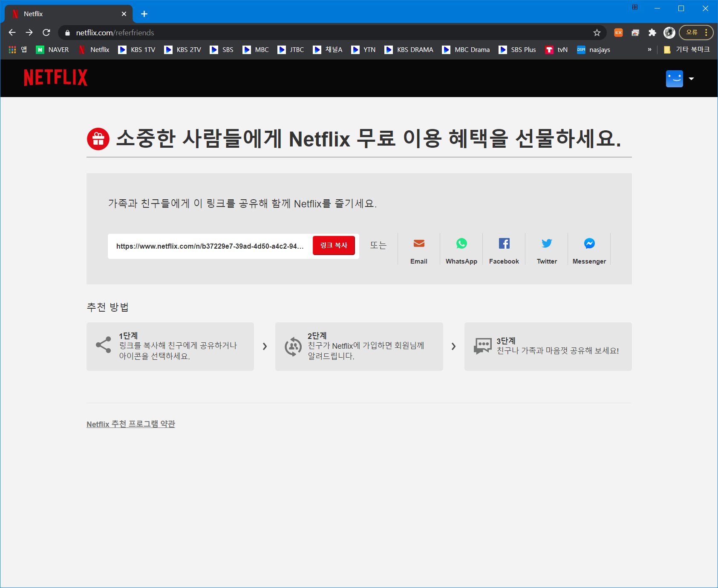The height and width of the screenshot is (588, 718).
Task: Open nasjays bookmark
Action: (594, 50)
